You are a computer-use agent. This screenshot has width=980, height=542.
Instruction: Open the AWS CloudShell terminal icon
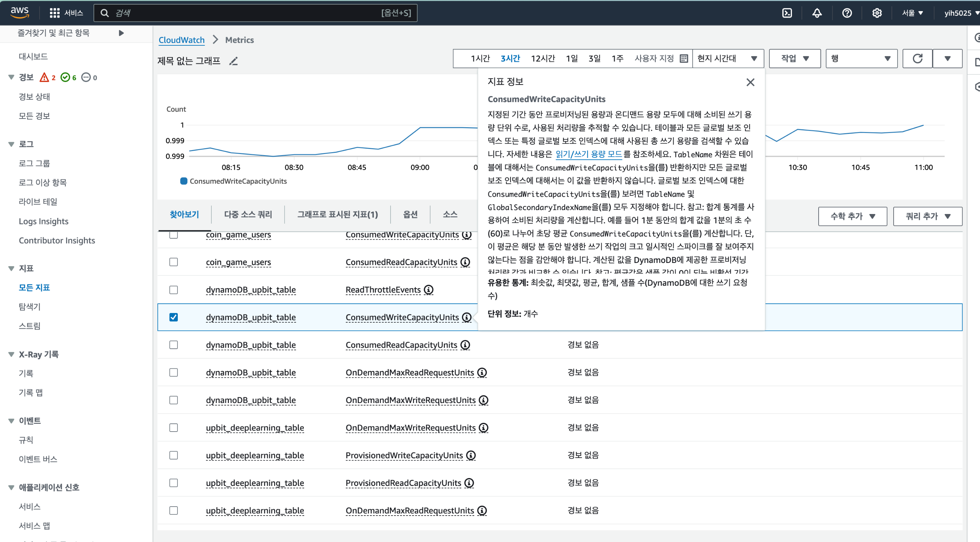point(787,13)
